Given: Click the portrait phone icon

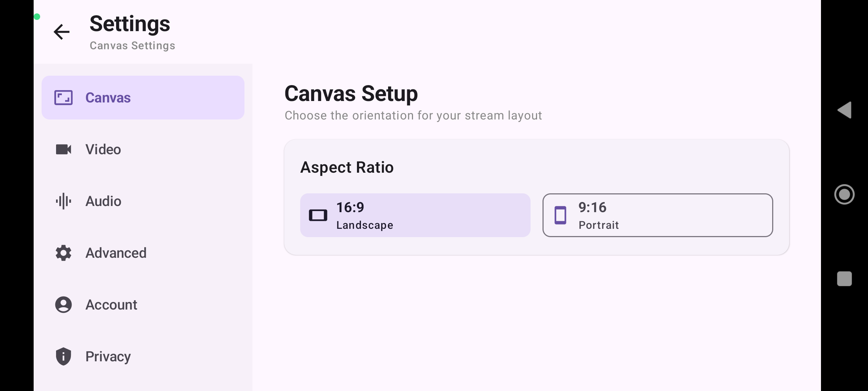Looking at the screenshot, I should [x=560, y=215].
